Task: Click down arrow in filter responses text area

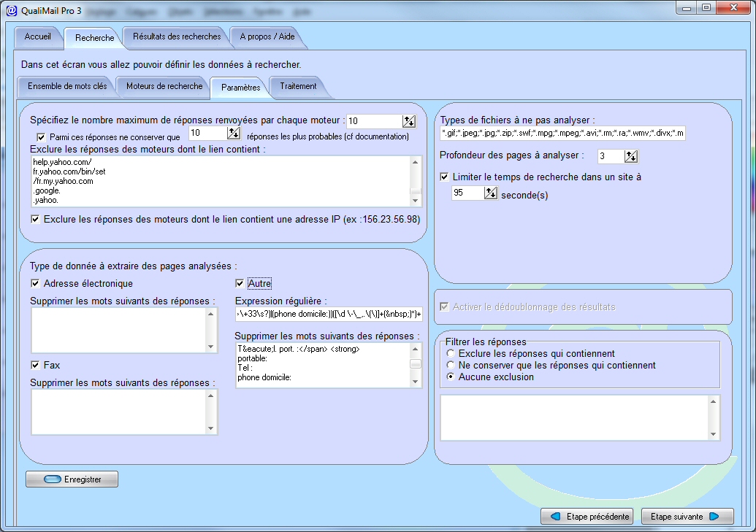Action: click(x=714, y=434)
